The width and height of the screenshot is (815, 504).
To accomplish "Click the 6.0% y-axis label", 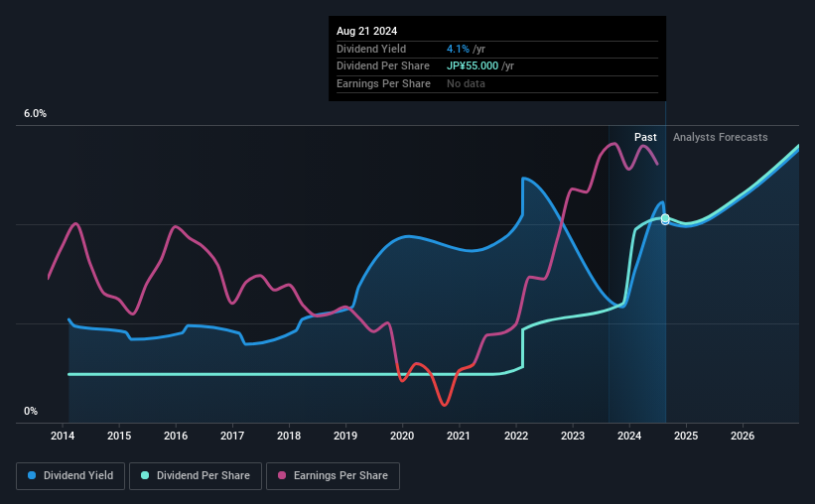I will pos(36,113).
